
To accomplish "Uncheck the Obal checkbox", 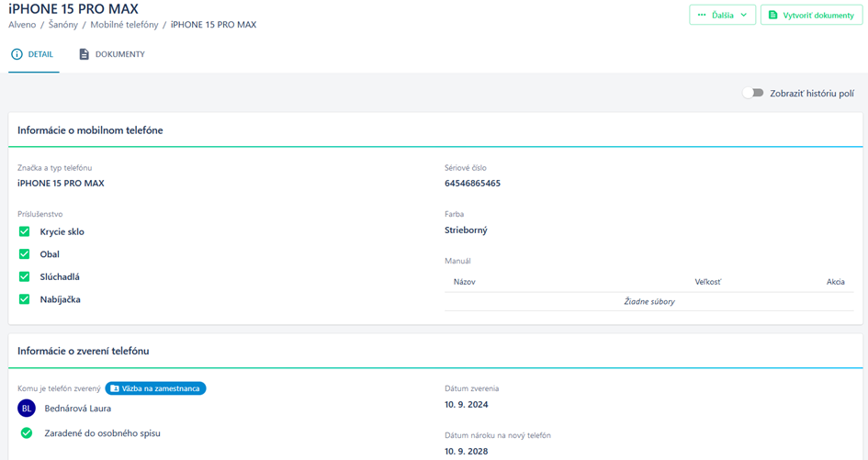I will [x=25, y=254].
